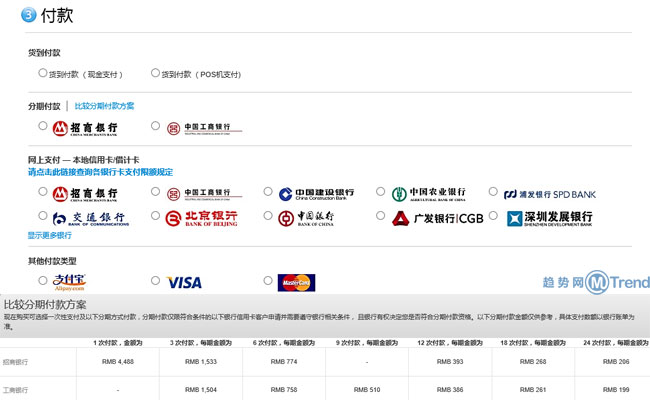Click the Bank of Beijing logo

point(201,218)
